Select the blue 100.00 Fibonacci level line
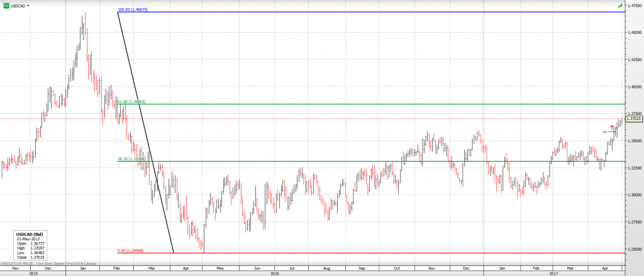 point(377,12)
